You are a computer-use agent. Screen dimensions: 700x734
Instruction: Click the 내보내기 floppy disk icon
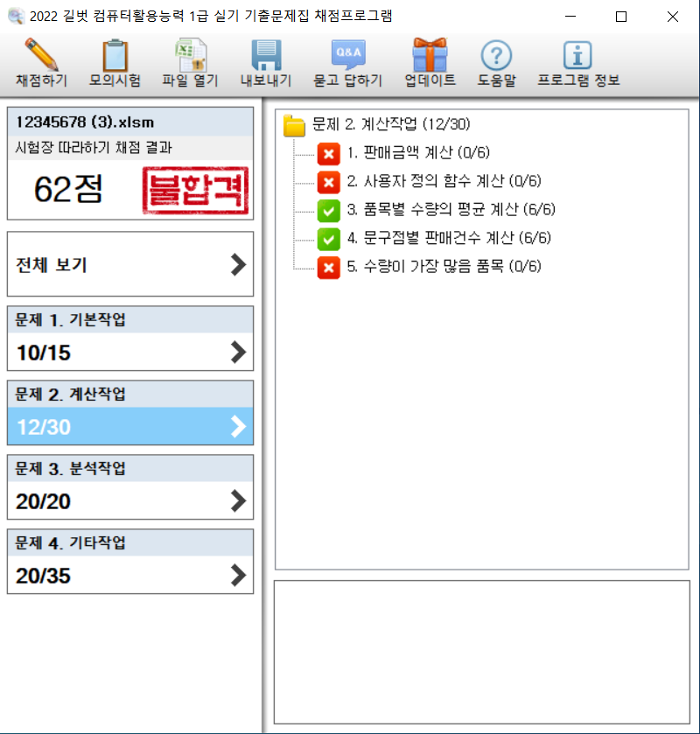coord(265,55)
